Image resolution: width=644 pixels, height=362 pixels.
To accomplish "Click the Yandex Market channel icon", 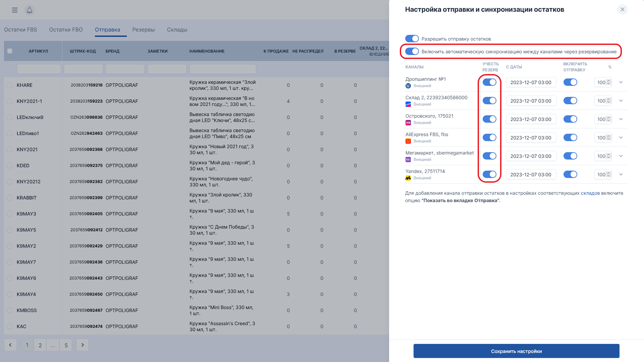I will pyautogui.click(x=408, y=178).
